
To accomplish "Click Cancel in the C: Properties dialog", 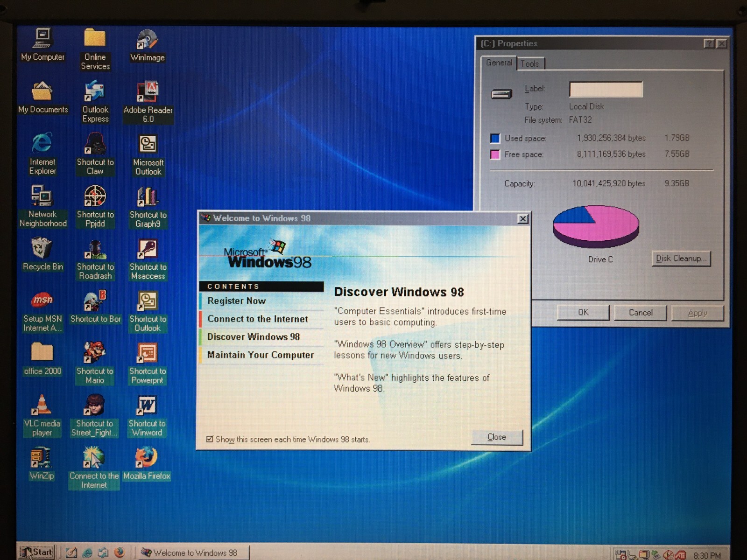I will (x=641, y=313).
